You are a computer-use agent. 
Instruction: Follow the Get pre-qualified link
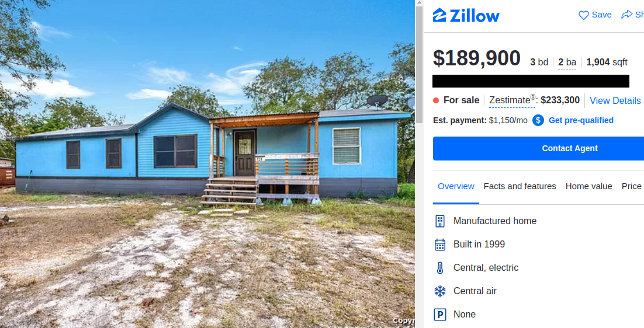[581, 120]
